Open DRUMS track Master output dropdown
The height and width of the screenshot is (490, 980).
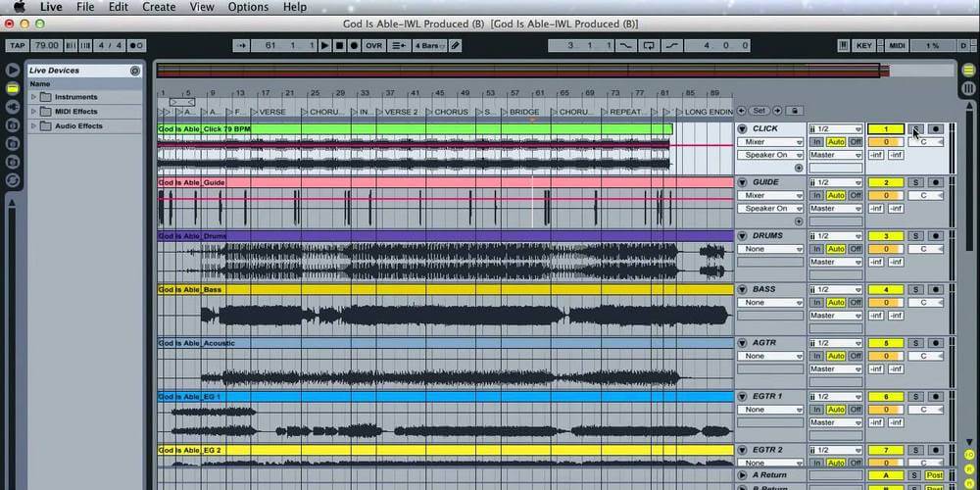point(836,262)
